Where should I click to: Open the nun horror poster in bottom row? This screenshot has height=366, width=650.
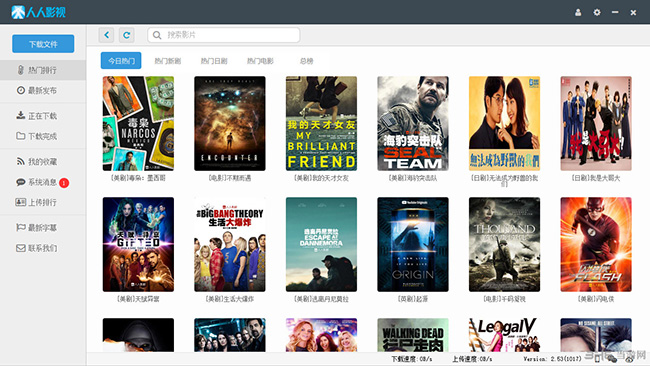138,335
